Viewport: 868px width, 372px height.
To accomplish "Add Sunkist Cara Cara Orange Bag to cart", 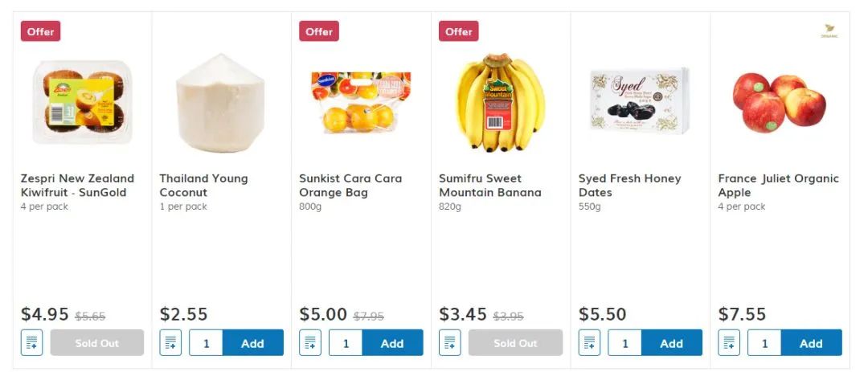I will click(392, 343).
